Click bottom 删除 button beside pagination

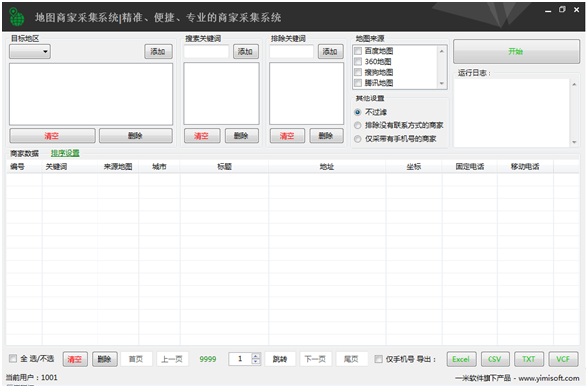(104, 359)
